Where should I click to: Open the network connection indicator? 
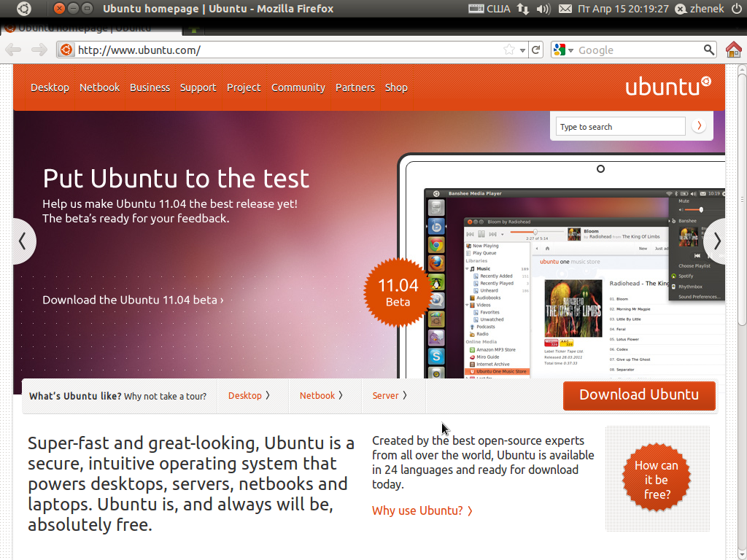523,9
